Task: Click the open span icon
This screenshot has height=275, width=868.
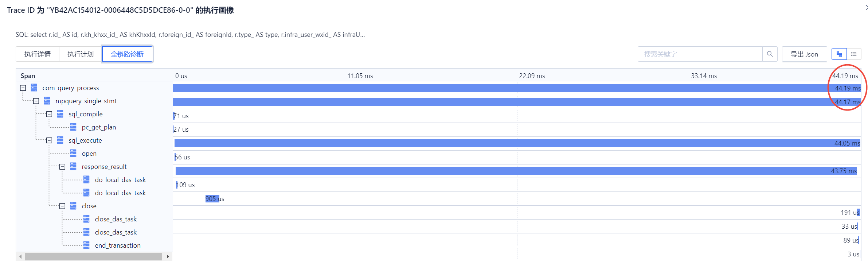Action: click(x=73, y=153)
